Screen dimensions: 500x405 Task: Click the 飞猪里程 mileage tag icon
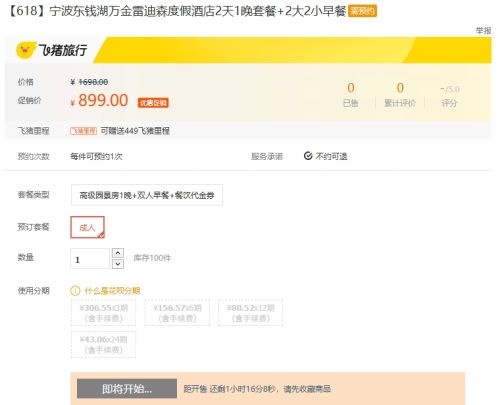pos(83,131)
